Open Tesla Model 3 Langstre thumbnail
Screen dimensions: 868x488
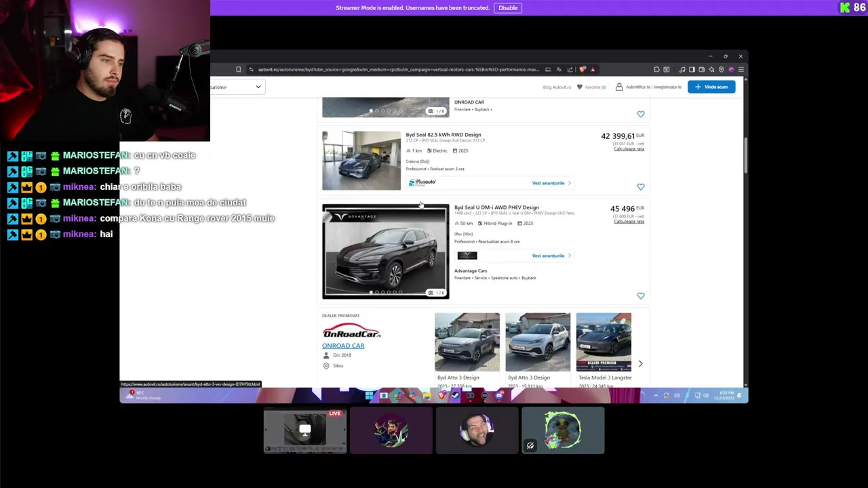pos(604,342)
